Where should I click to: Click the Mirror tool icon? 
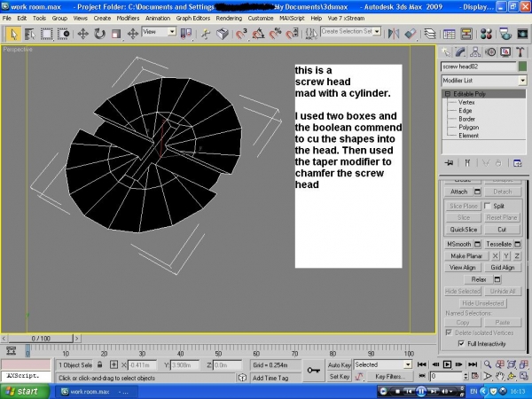coord(393,34)
